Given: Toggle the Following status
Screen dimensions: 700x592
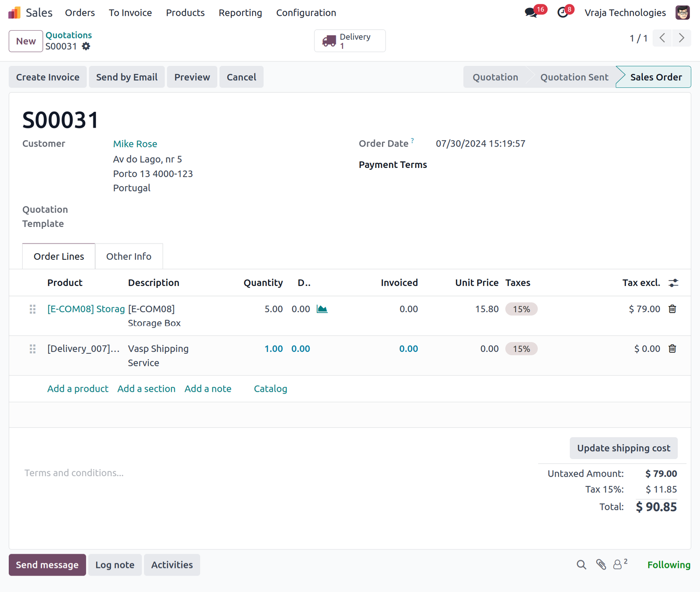Looking at the screenshot, I should coord(668,565).
